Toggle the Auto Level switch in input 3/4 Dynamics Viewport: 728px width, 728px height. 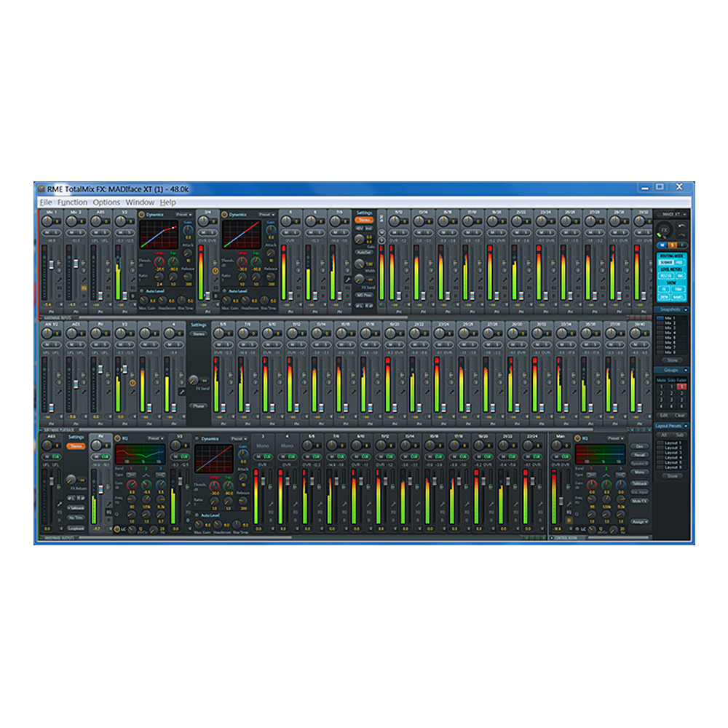[224, 291]
